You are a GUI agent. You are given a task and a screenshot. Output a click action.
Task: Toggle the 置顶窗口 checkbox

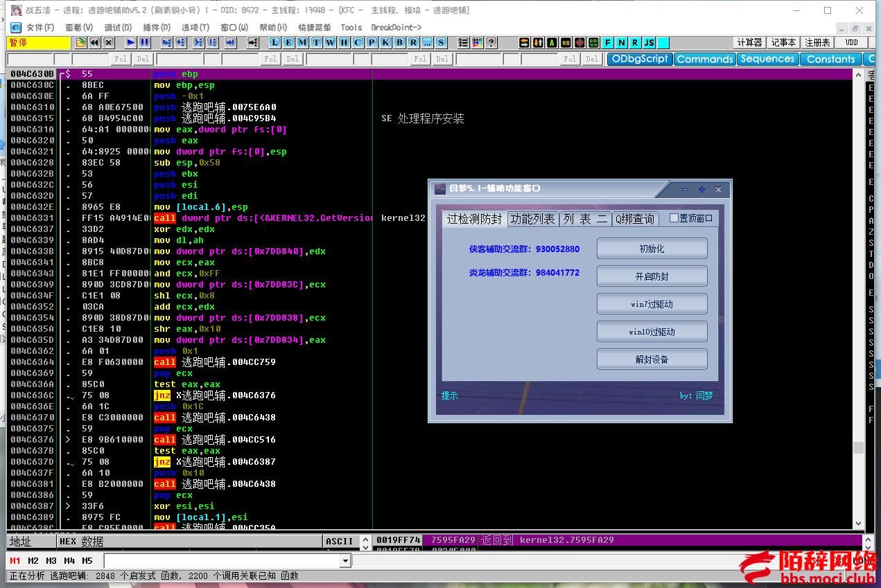tap(674, 218)
